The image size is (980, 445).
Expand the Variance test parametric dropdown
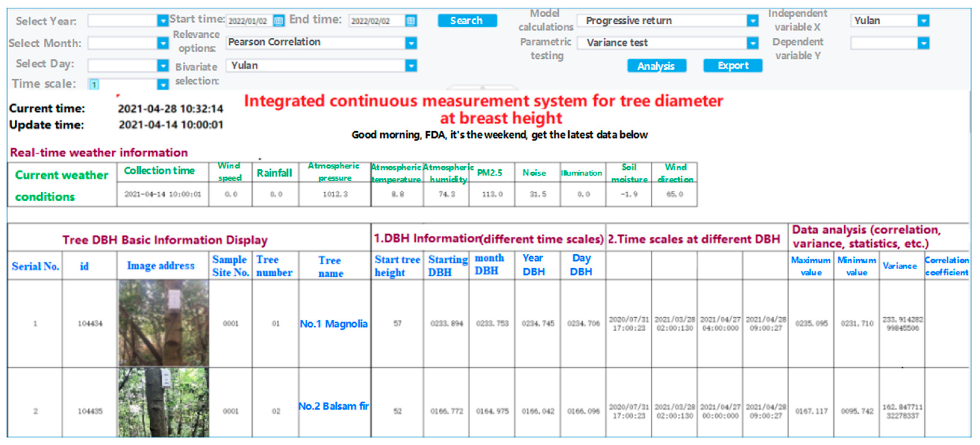coord(752,43)
